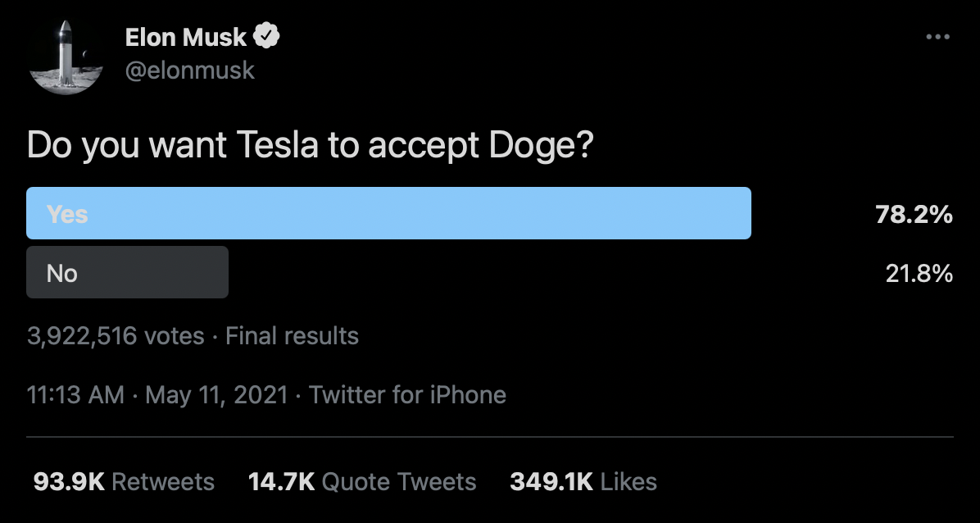Image resolution: width=980 pixels, height=523 pixels.
Task: Click the 3,922,516 votes count
Action: (x=116, y=336)
